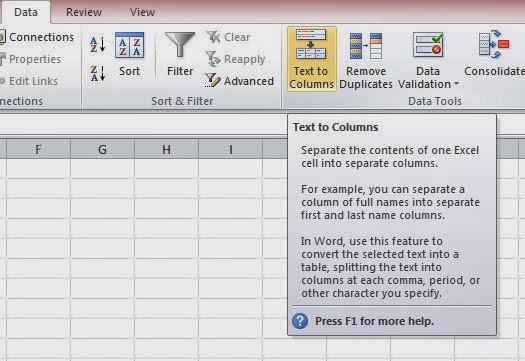Switch to the Review tab

(84, 12)
